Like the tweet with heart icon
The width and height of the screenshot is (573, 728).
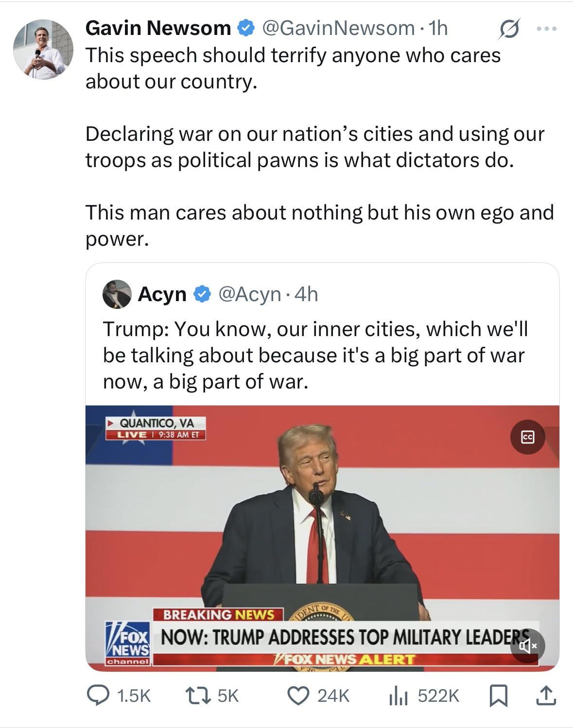point(298,695)
